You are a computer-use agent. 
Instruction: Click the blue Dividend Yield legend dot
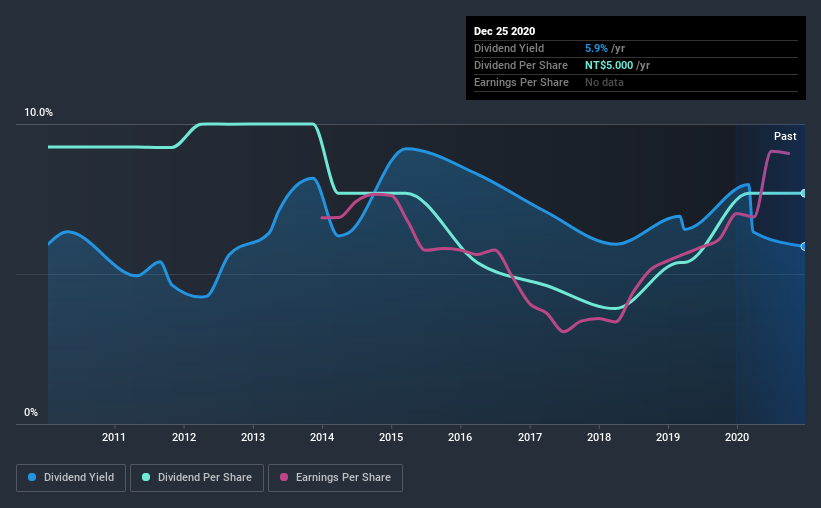[32, 477]
